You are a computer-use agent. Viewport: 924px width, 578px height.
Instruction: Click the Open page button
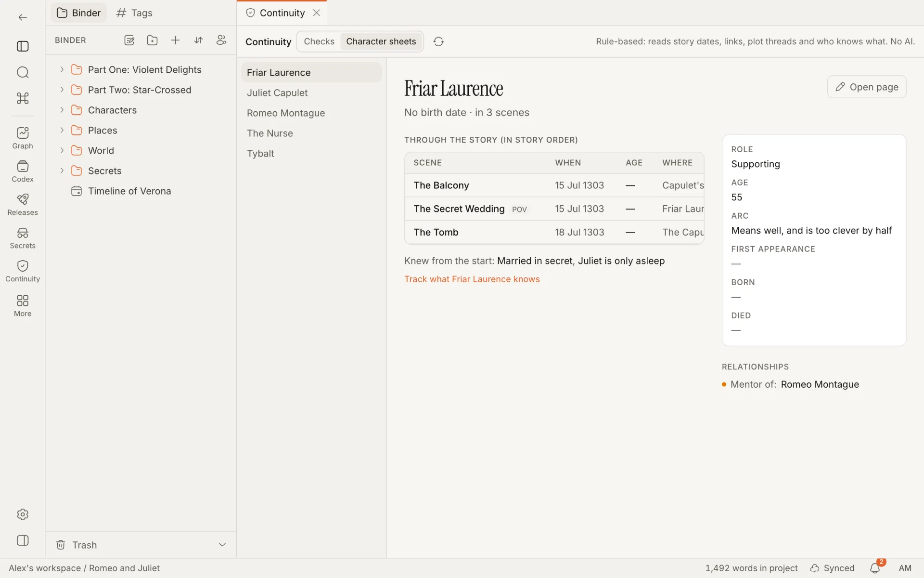(x=867, y=87)
